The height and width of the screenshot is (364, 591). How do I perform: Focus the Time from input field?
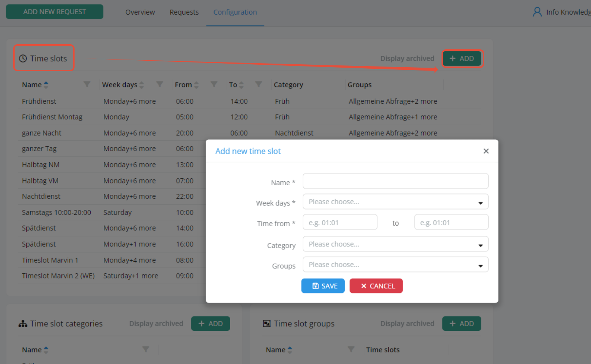(x=340, y=222)
